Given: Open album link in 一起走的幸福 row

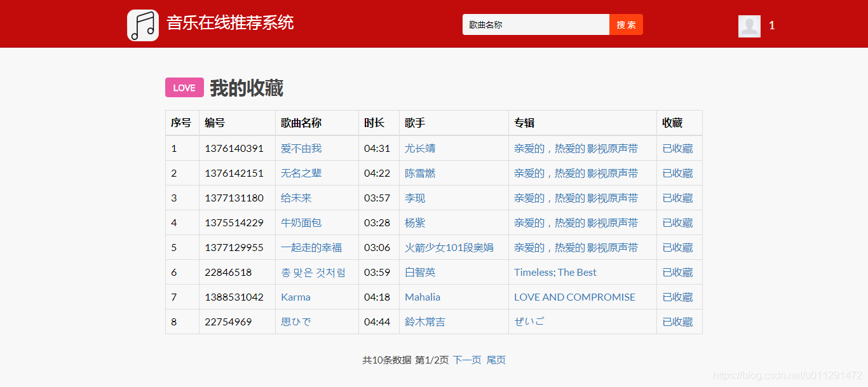Looking at the screenshot, I should click(576, 248).
